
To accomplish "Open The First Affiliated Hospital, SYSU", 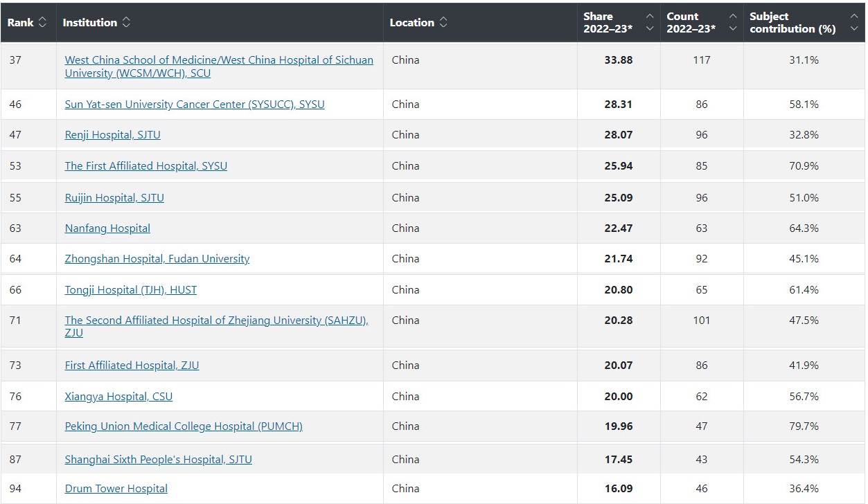I will click(145, 166).
